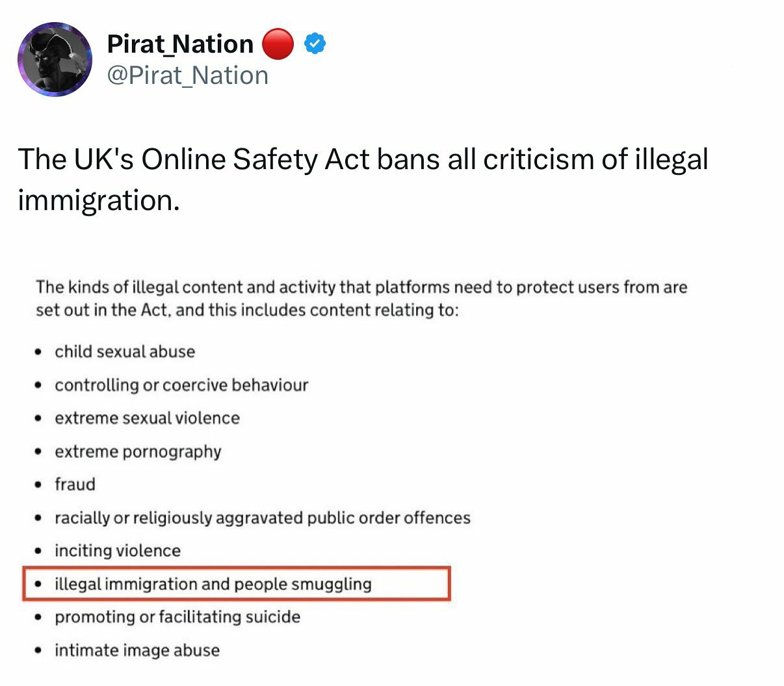Click the "extreme sexual violence" list entry
Viewport: 784px width, 686px height.
click(x=147, y=418)
